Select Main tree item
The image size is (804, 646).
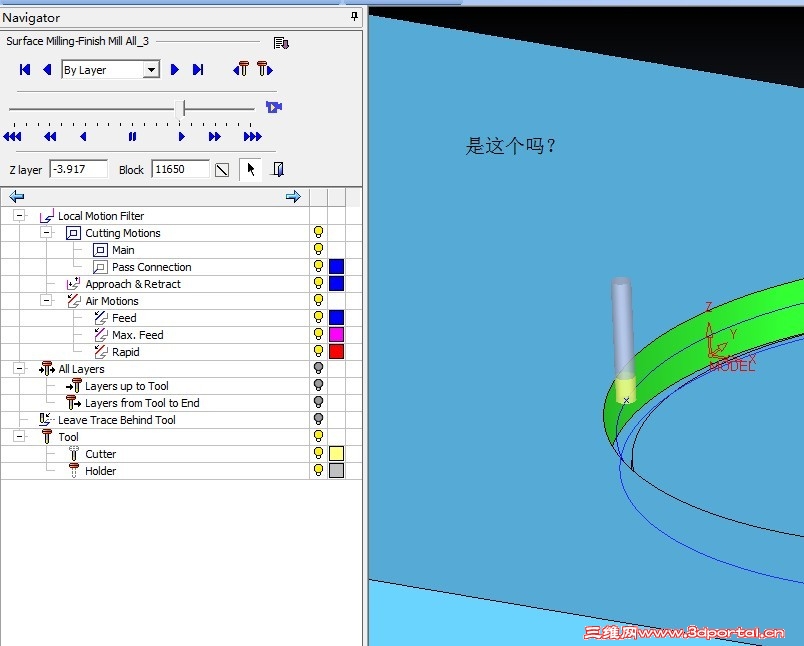pos(123,250)
